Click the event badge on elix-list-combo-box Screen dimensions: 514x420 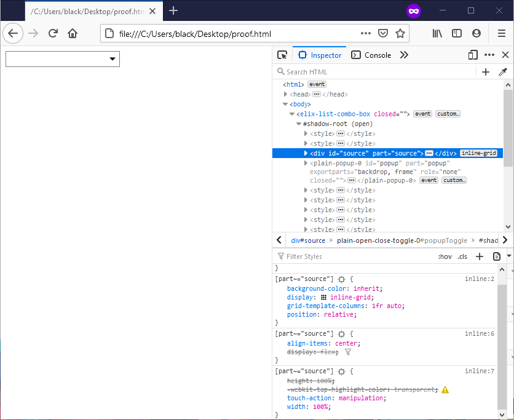(422, 113)
